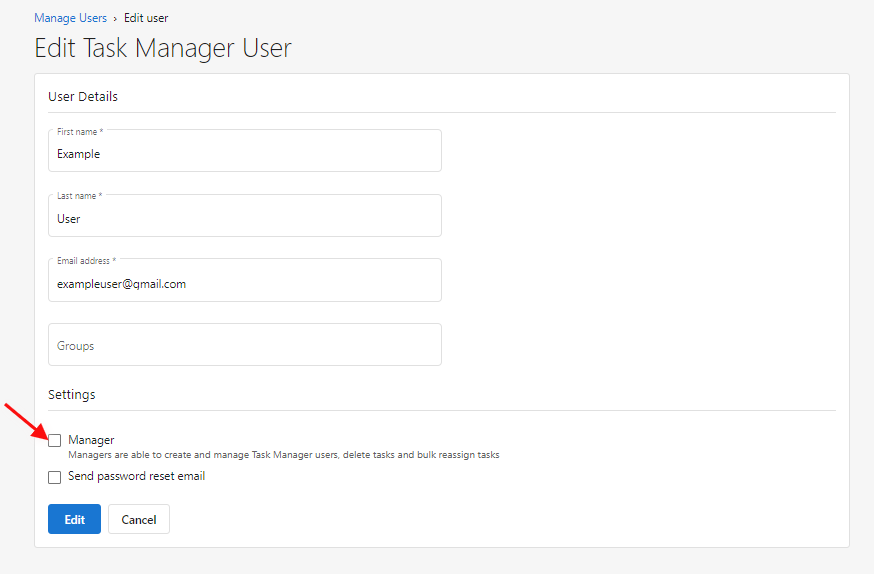Click the blue Edit button
The image size is (874, 574).
click(x=74, y=519)
